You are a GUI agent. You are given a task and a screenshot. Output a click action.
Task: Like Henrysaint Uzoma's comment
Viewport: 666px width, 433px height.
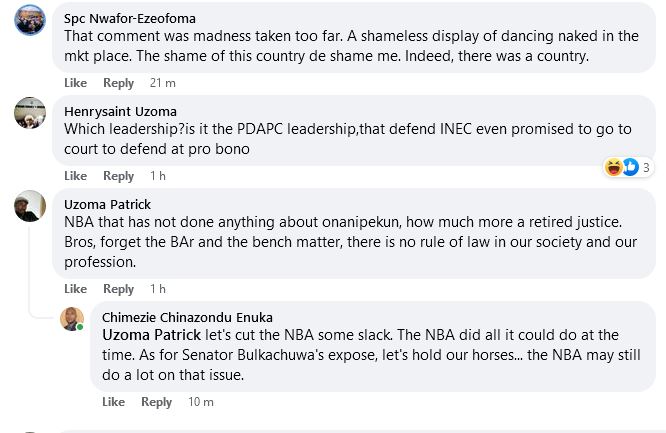pos(75,176)
